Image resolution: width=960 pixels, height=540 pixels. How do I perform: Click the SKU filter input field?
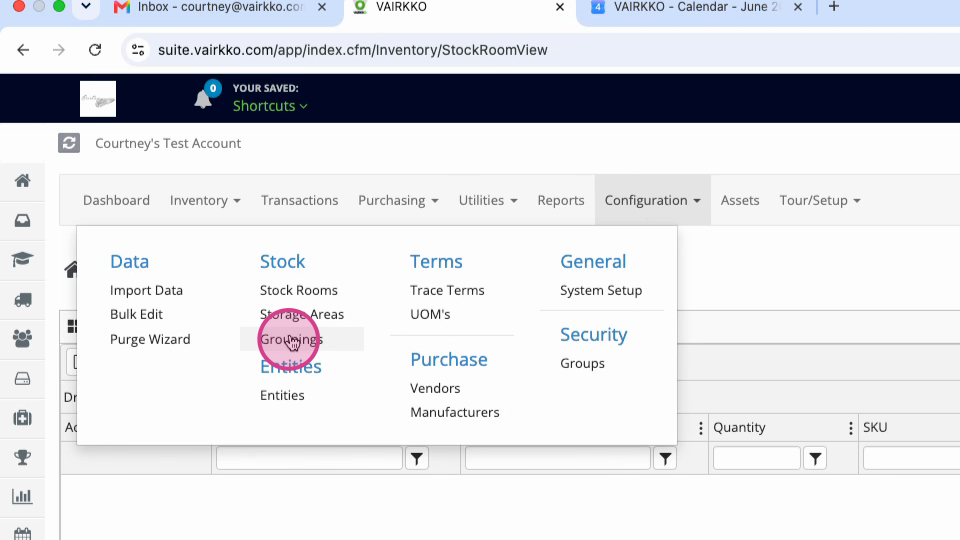click(x=912, y=459)
